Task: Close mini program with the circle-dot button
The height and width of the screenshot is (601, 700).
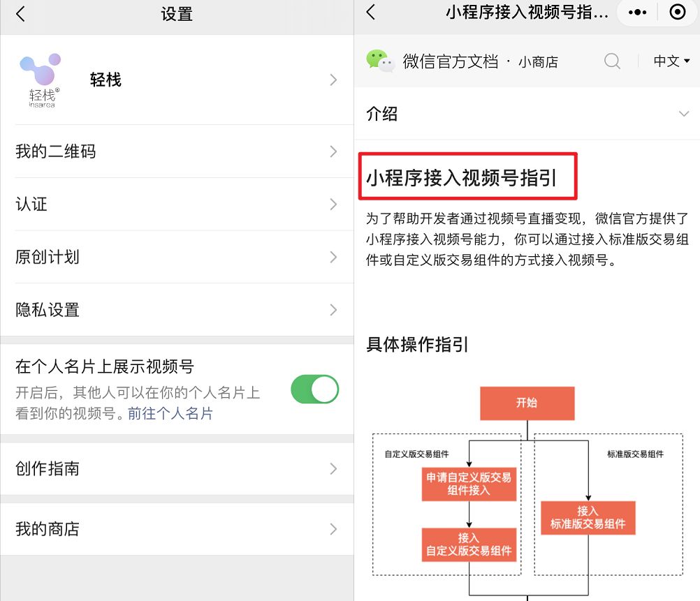Action: click(678, 12)
